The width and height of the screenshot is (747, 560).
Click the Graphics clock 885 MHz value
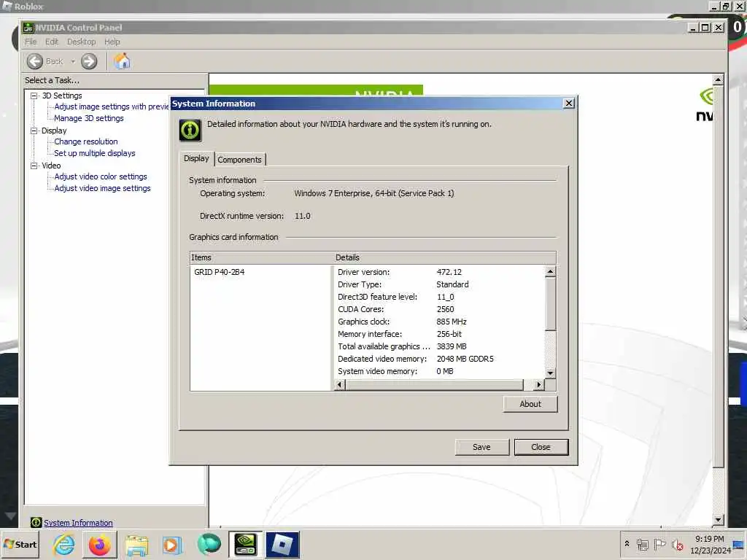[x=452, y=322]
